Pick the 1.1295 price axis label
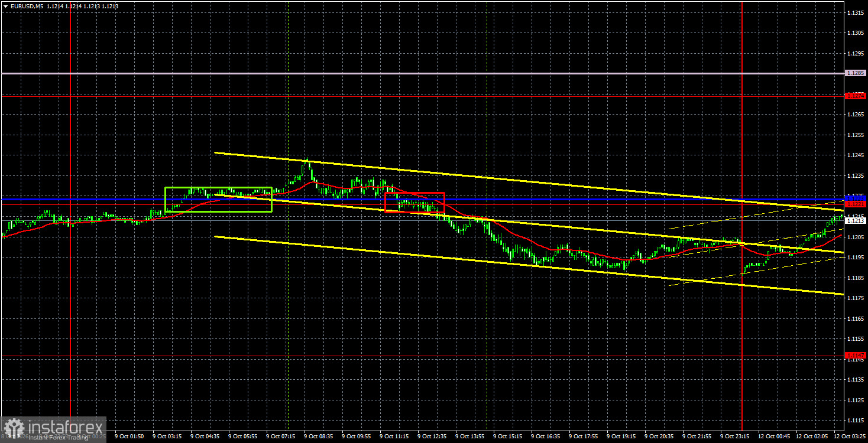 856,53
